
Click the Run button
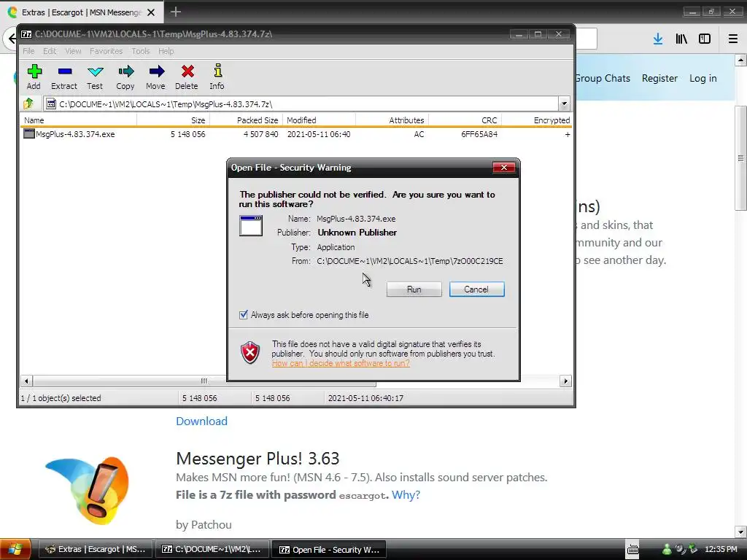[414, 289]
